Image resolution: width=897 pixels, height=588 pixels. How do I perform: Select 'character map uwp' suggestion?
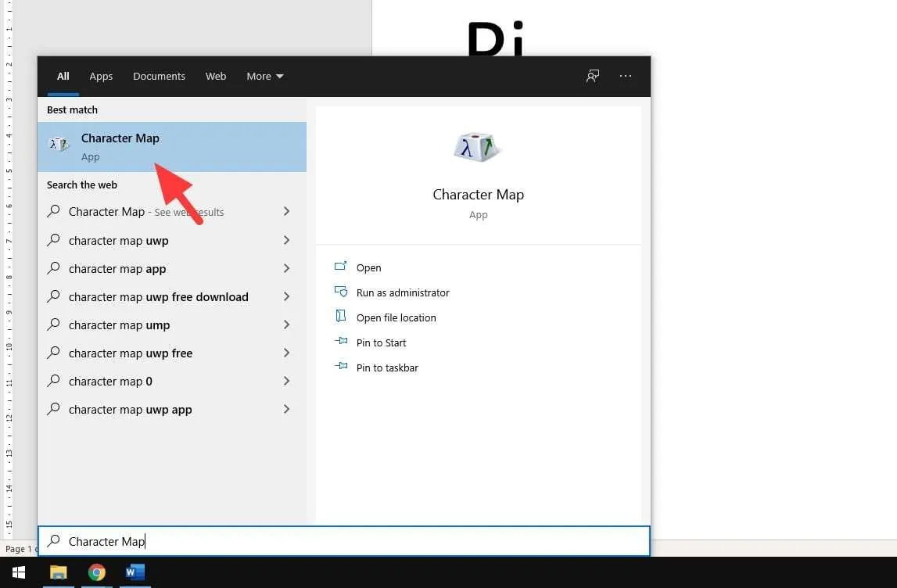(171, 240)
